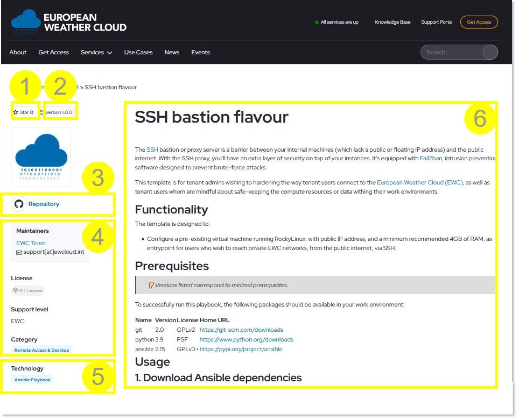Open the python.org downloads URL
Screen dimensions: 519x420
coord(247,340)
